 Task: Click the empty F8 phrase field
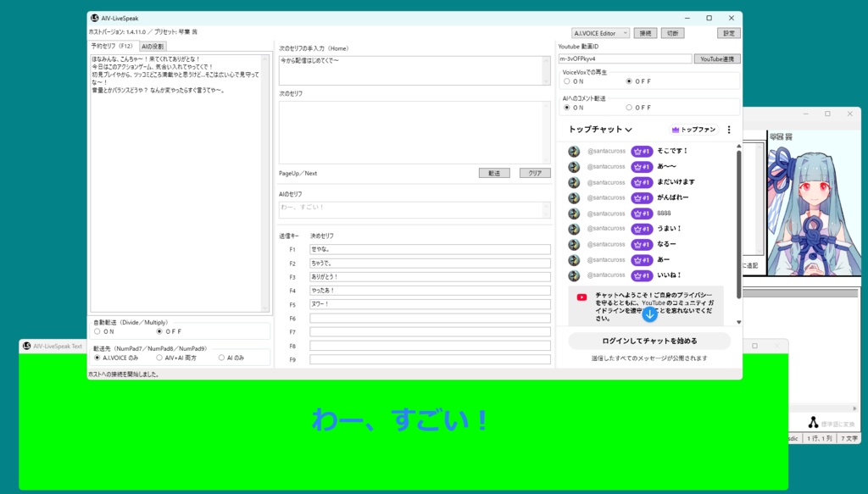pyautogui.click(x=430, y=346)
